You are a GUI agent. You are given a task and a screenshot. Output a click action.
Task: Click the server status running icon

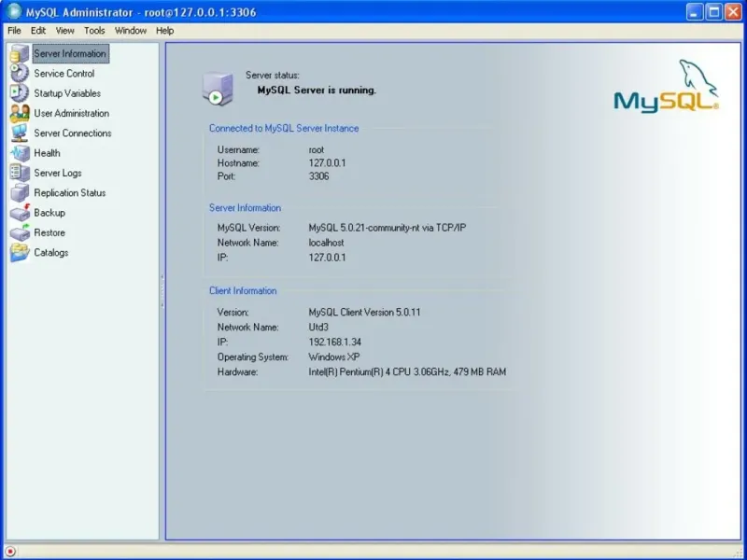pyautogui.click(x=218, y=88)
